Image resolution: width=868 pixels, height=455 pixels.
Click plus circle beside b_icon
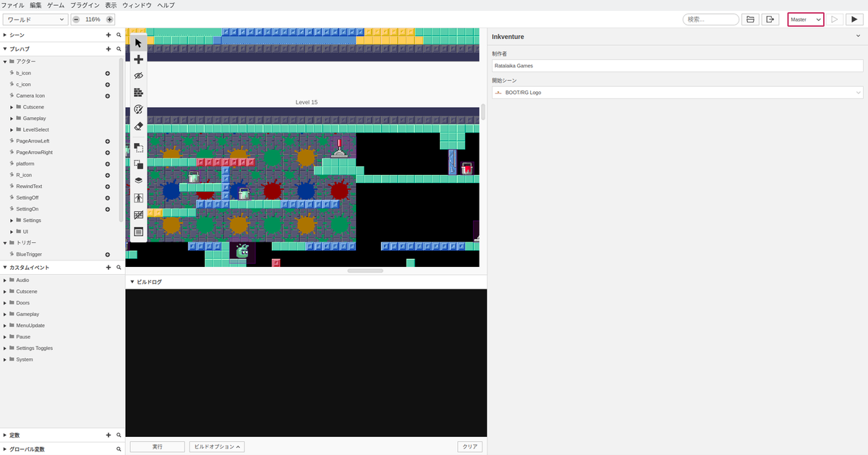[x=108, y=73]
